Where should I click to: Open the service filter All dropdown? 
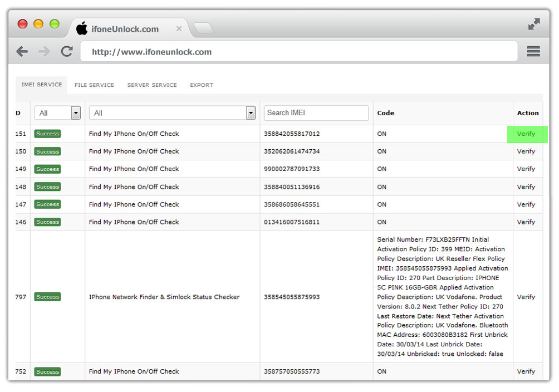pos(172,112)
